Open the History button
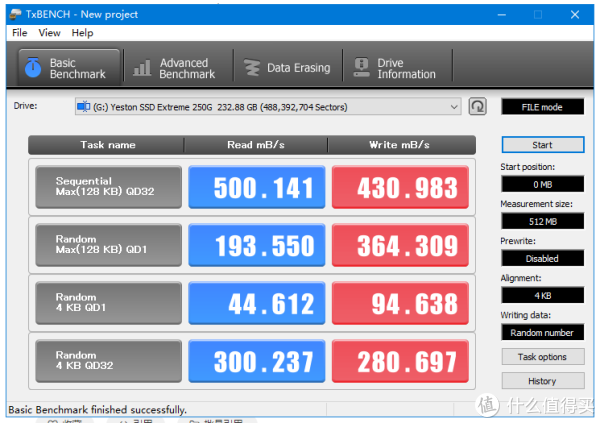The width and height of the screenshot is (600, 423). (x=543, y=381)
